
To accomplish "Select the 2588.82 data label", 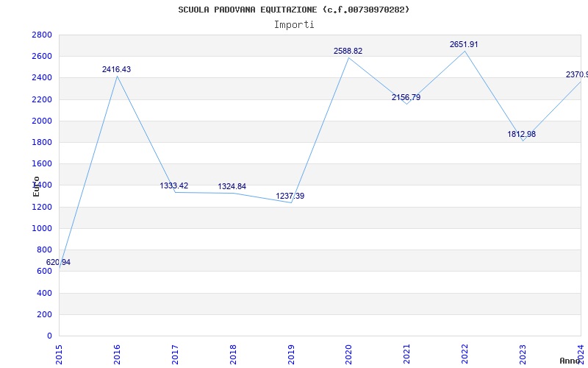I will 348,51.
